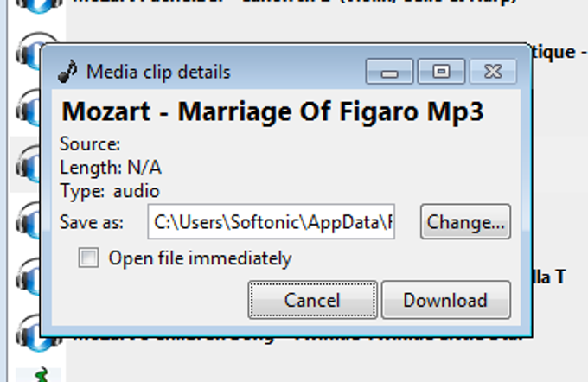The width and height of the screenshot is (588, 382).
Task: Maximize the Media clip details window
Action: coord(441,71)
